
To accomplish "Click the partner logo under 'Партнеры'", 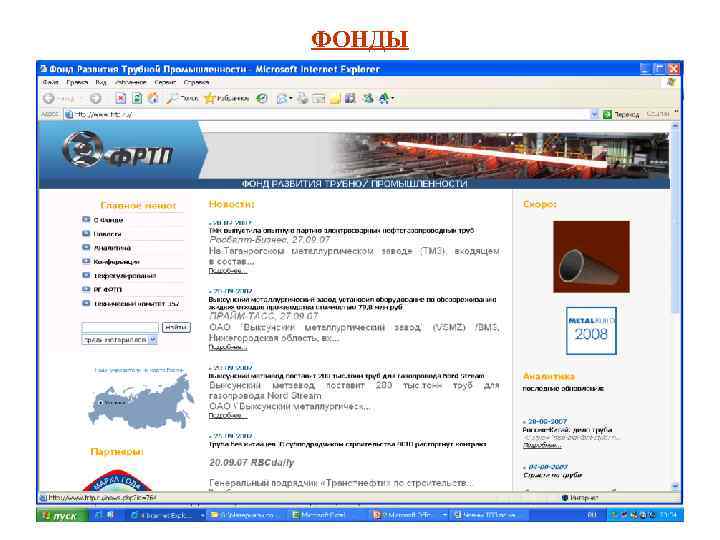I will (x=117, y=480).
